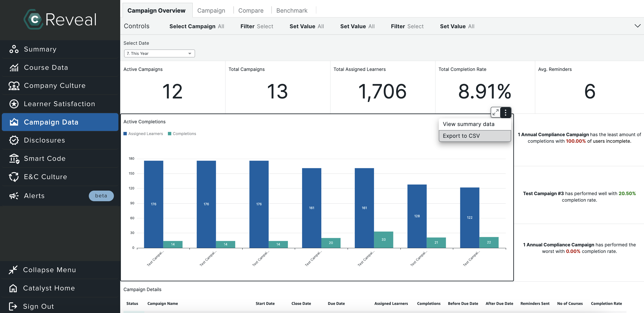Viewport: 644px width, 313px height.
Task: Click the Smart Code building icon
Action: (x=14, y=159)
